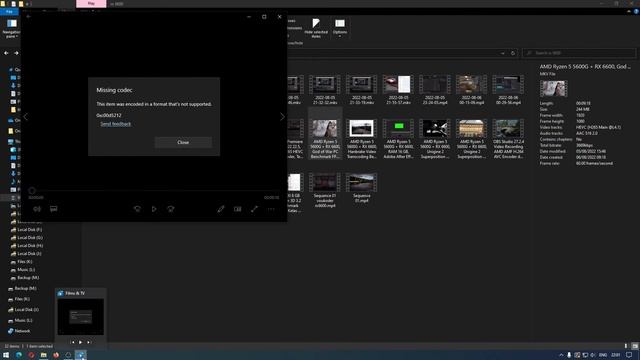The image size is (640, 360).
Task: Open Microsoft Edge from the taskbar
Action: point(19,355)
